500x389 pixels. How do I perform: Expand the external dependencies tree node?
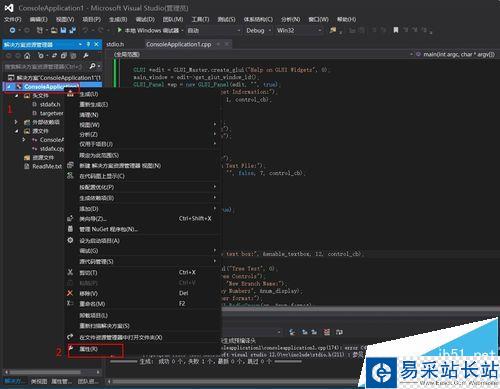pyautogui.click(x=16, y=122)
